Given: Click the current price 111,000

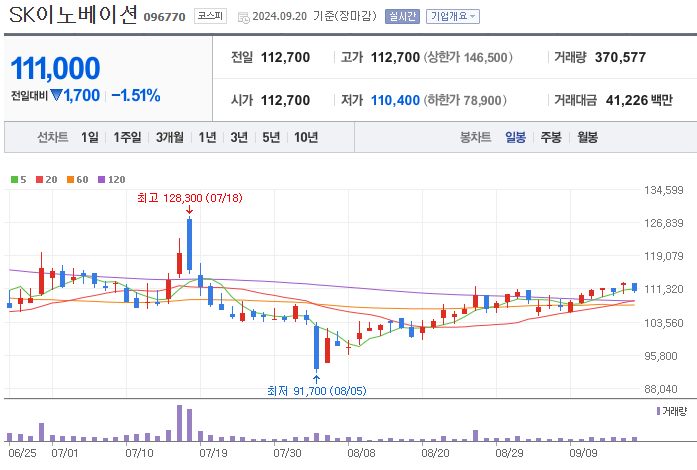Looking at the screenshot, I should [55, 68].
